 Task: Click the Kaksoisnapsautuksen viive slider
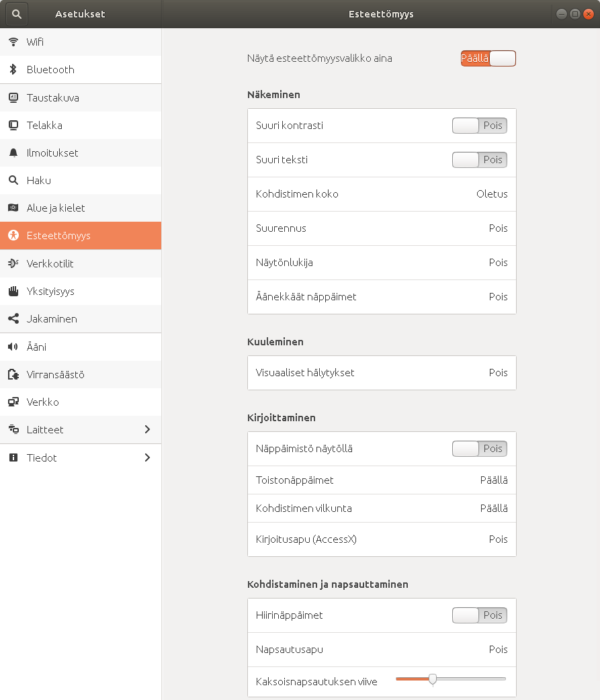[x=433, y=679]
